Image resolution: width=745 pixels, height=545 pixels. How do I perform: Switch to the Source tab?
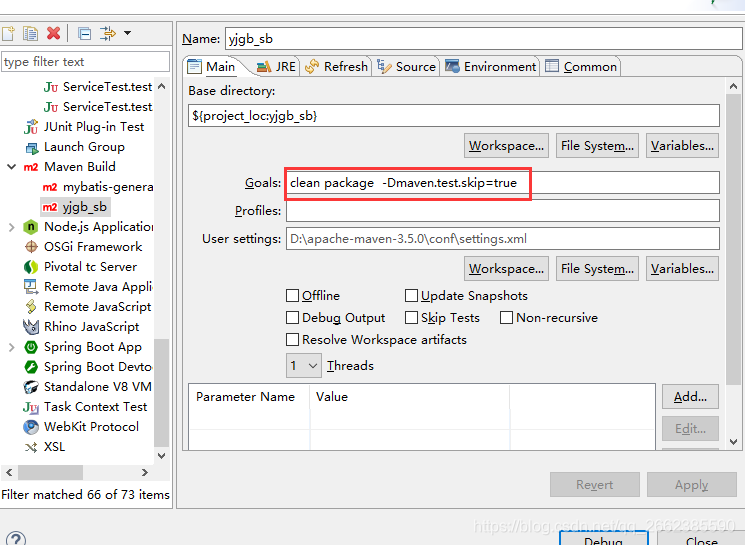click(407, 67)
